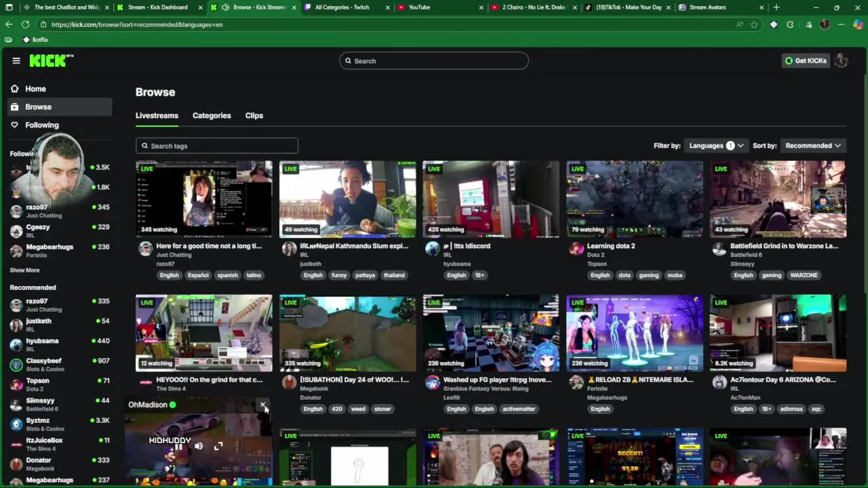
Task: Open the user profile avatar menu
Action: 842,61
